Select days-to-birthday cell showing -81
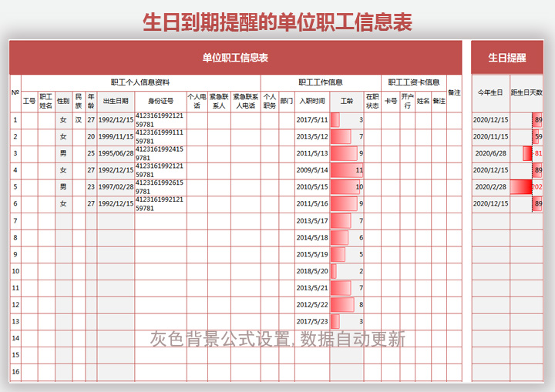This screenshot has height=392, width=555. [526, 153]
